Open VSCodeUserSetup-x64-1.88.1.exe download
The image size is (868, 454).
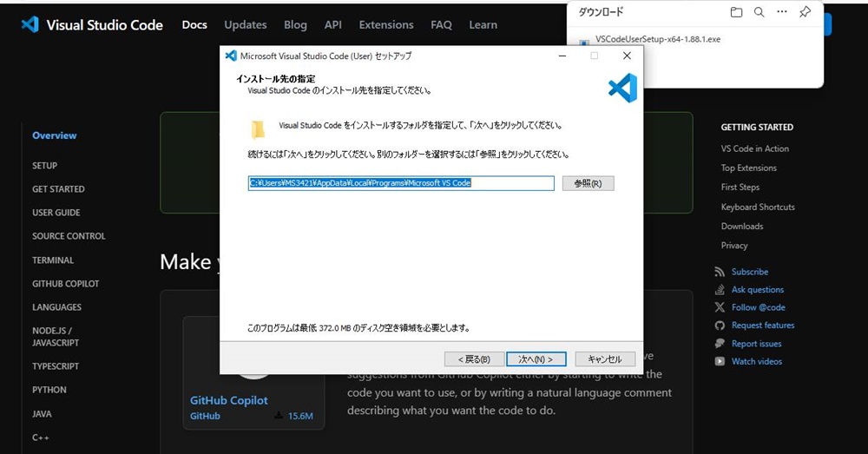coord(658,39)
